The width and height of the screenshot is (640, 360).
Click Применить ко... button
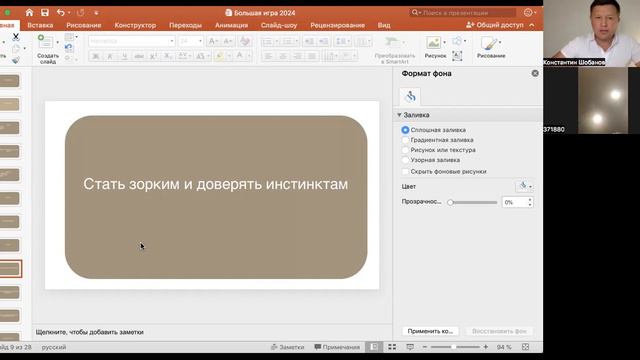point(430,331)
